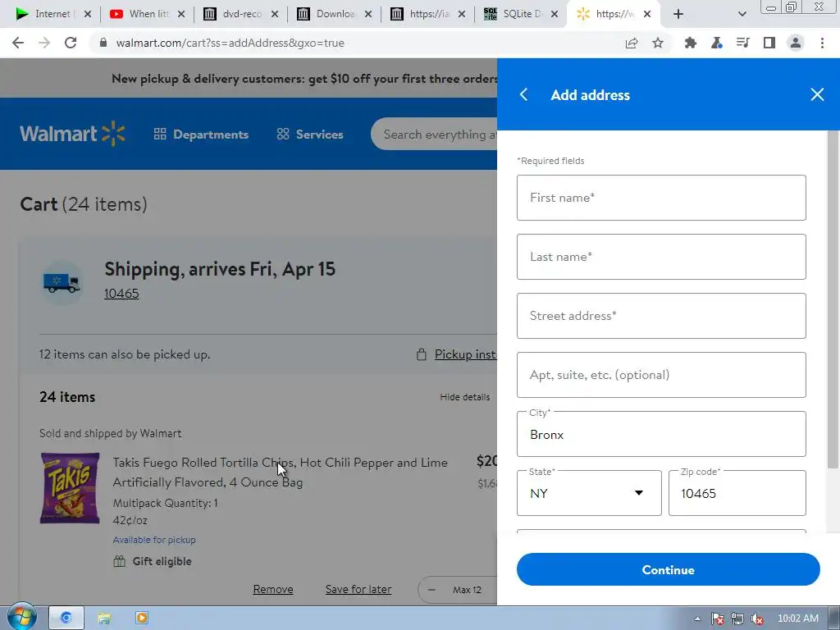Bookmark this page with the star icon

[658, 43]
